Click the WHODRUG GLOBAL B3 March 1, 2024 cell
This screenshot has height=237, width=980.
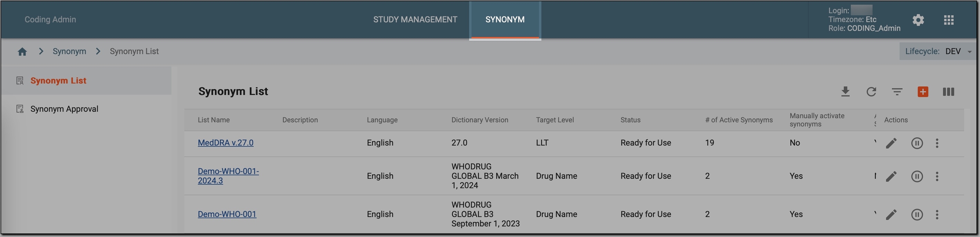point(485,176)
